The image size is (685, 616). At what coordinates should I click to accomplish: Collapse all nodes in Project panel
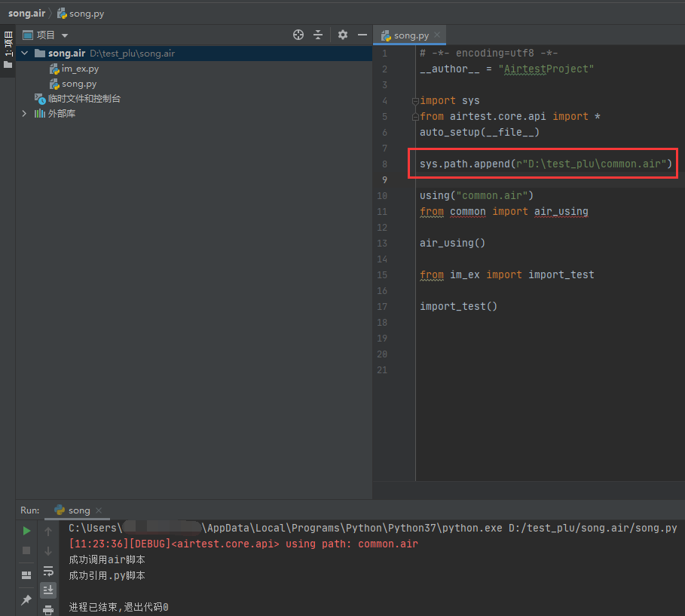[318, 35]
